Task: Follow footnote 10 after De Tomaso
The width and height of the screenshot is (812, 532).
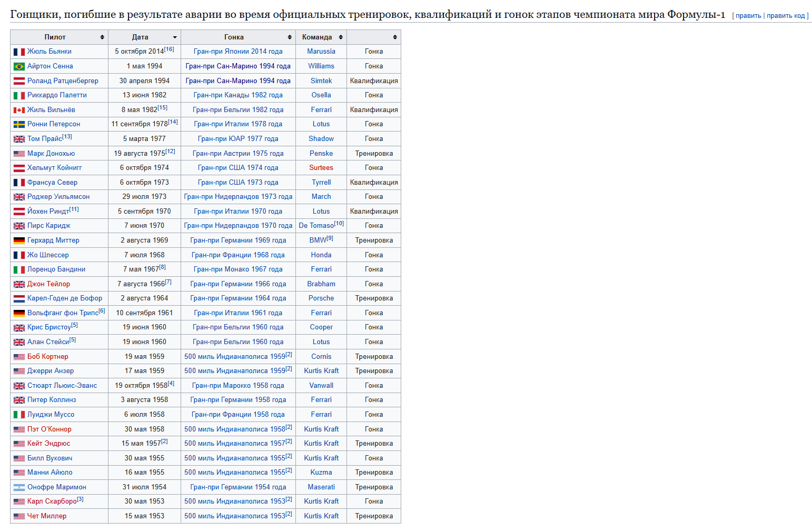Action: [x=339, y=223]
